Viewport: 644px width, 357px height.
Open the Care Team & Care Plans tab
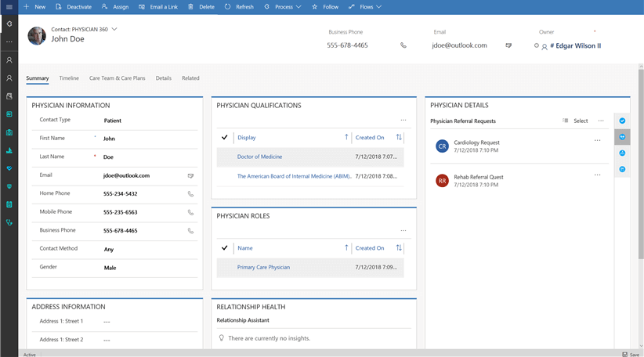(117, 78)
